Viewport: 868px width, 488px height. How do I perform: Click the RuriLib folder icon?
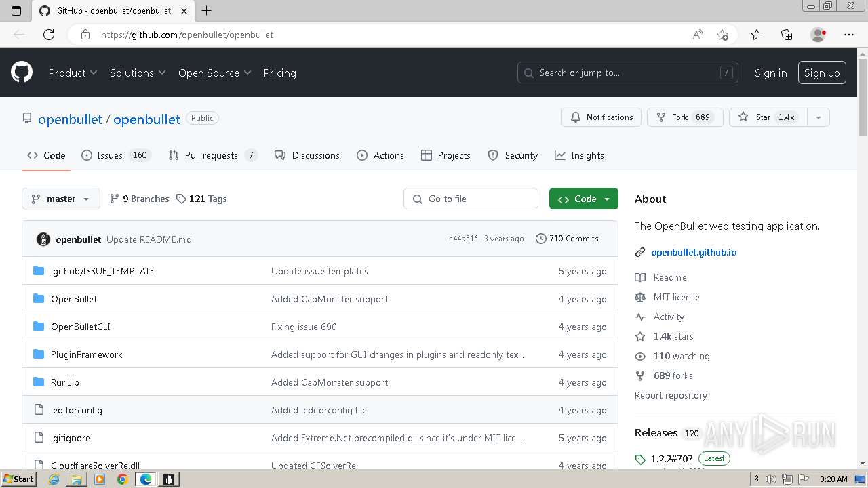coord(39,382)
